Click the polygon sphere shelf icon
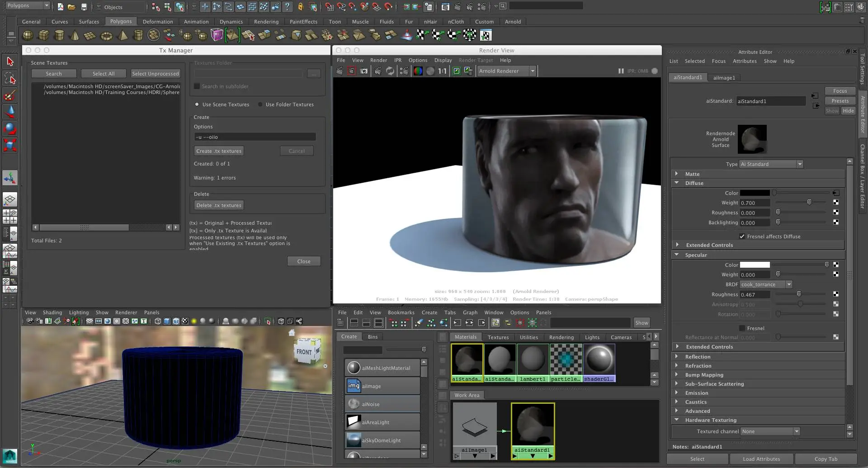 point(28,35)
